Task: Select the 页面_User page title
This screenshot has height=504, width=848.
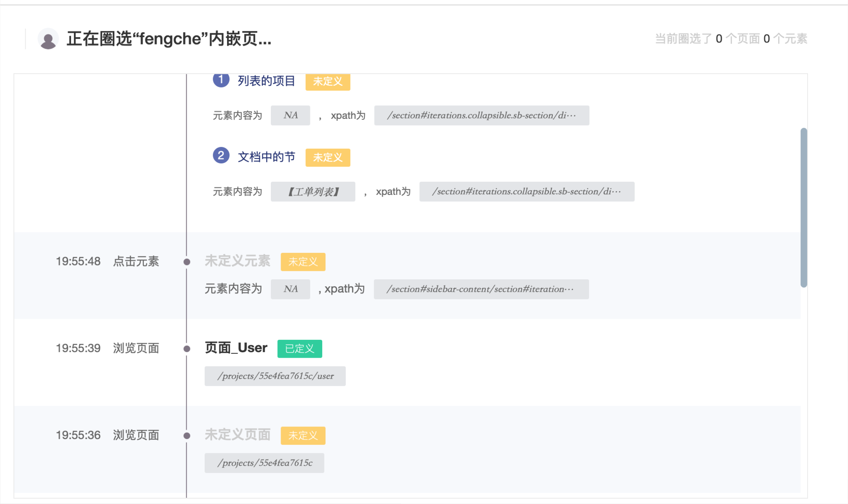Action: click(x=236, y=348)
